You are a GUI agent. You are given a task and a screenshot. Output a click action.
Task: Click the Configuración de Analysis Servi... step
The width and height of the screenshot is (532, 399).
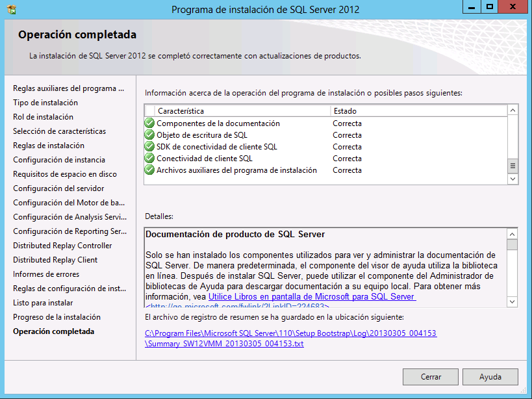70,217
